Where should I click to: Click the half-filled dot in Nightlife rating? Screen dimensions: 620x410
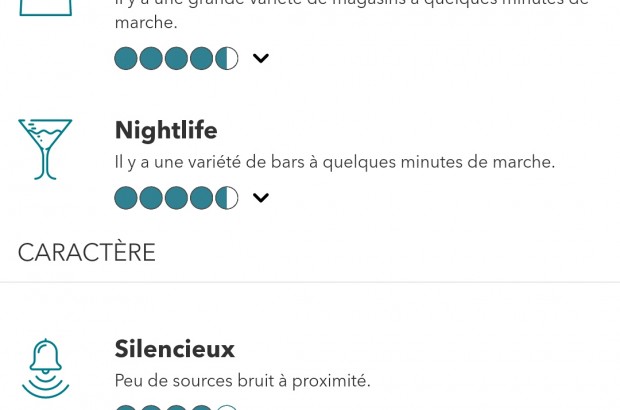click(227, 198)
